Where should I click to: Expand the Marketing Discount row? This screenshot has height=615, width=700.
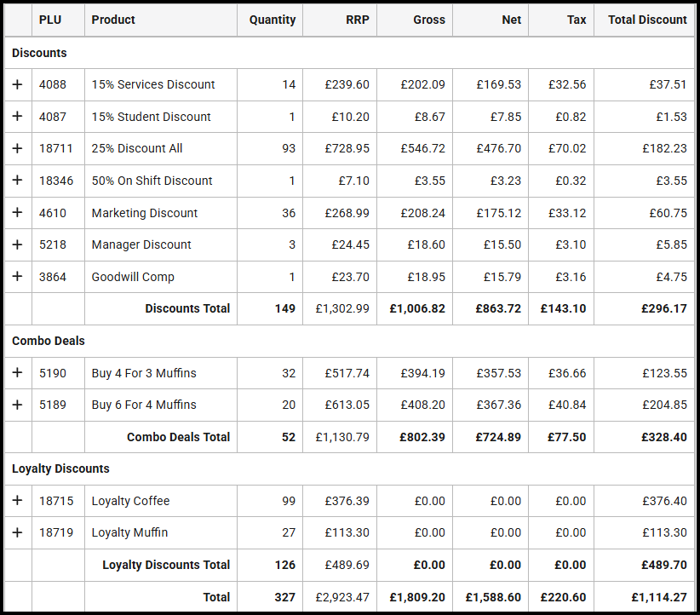(x=17, y=213)
